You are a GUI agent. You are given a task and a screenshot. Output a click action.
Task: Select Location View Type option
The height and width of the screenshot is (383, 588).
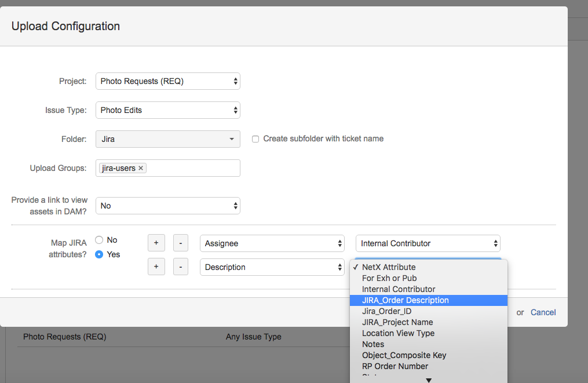click(428, 333)
